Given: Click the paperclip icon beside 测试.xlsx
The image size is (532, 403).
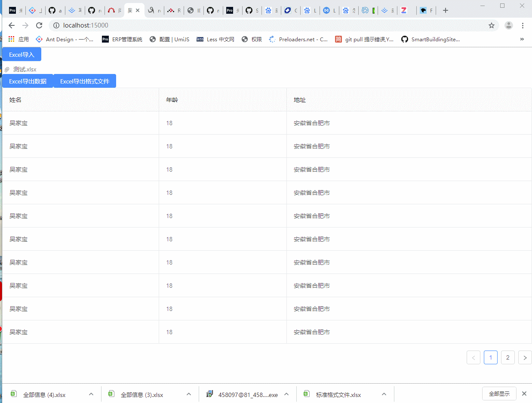Looking at the screenshot, I should (7, 69).
